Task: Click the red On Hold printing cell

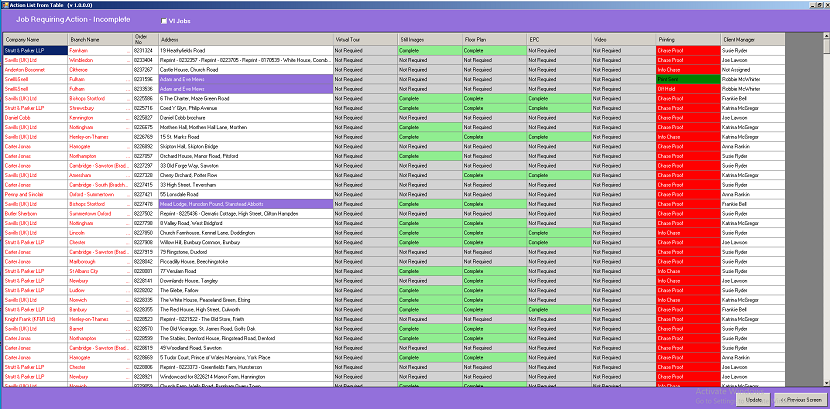Action: (688, 89)
